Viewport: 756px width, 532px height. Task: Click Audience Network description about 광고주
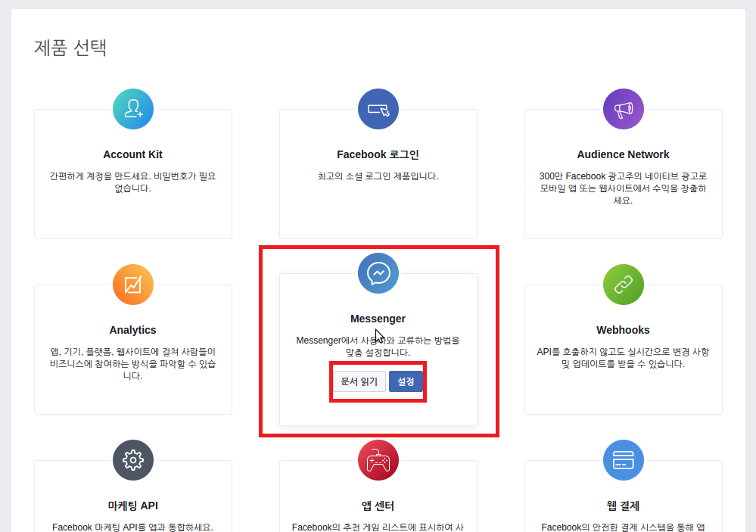coord(623,188)
